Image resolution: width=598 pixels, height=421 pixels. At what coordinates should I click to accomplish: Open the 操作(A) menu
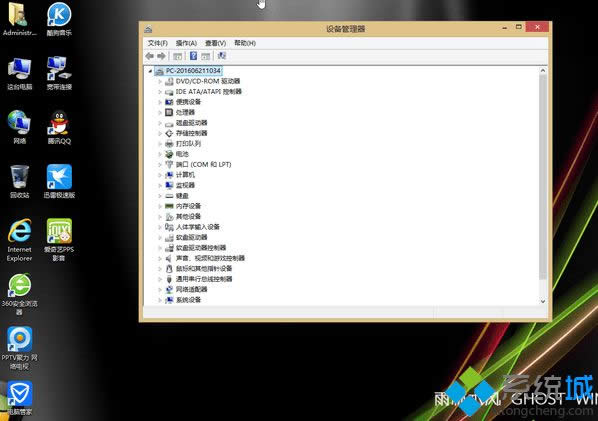pos(186,43)
